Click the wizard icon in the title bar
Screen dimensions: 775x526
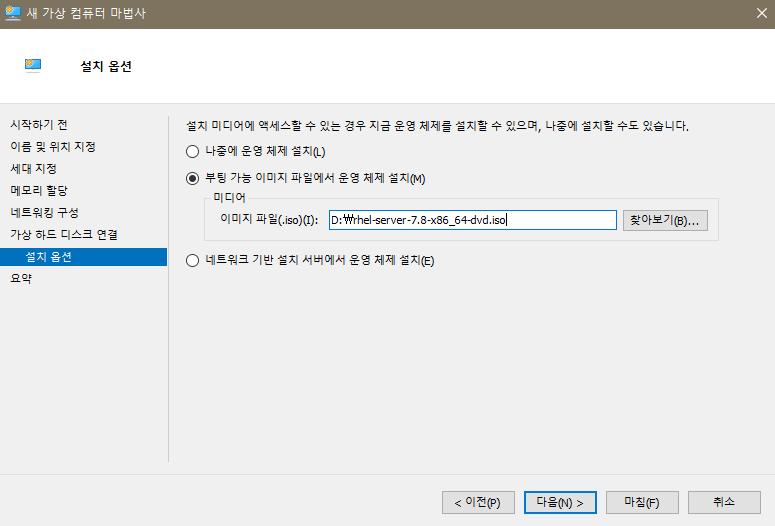(12, 13)
